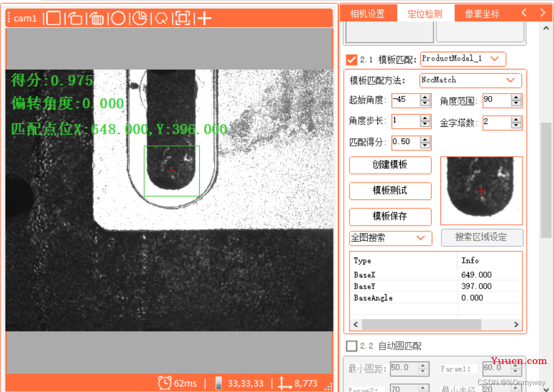The width and height of the screenshot is (554, 392).
Task: Decrease 起始角度 with its down arrow
Action: (x=425, y=103)
